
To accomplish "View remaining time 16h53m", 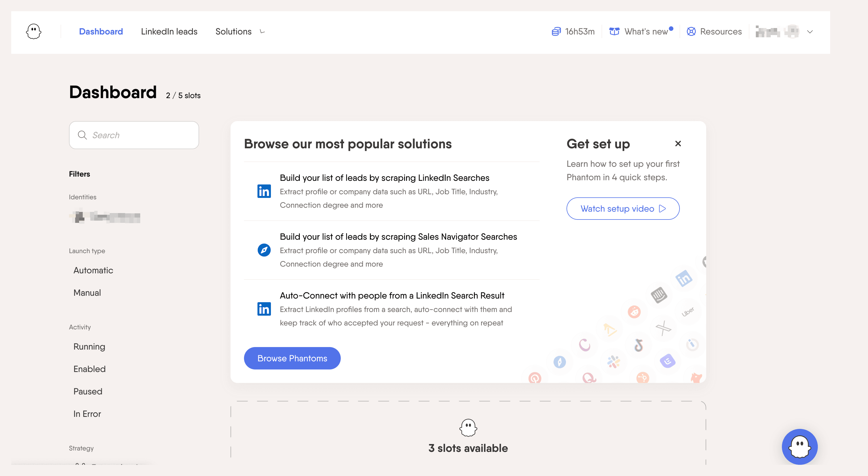I will (x=580, y=31).
